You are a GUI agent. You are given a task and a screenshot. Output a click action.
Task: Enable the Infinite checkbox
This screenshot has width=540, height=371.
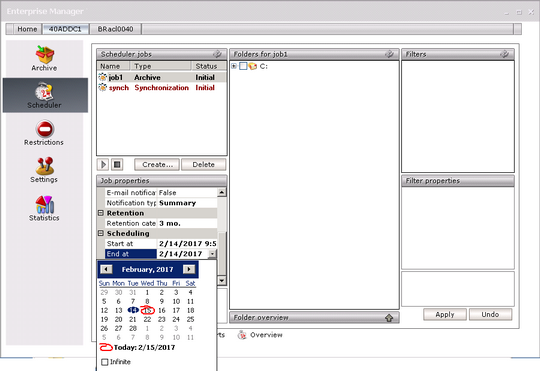click(105, 362)
